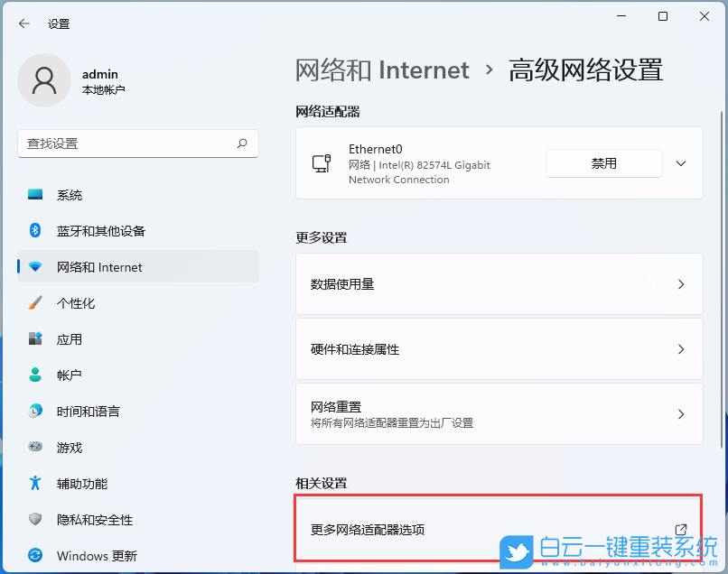The width and height of the screenshot is (728, 574).
Task: Click the back arrow to return
Action: [x=24, y=23]
